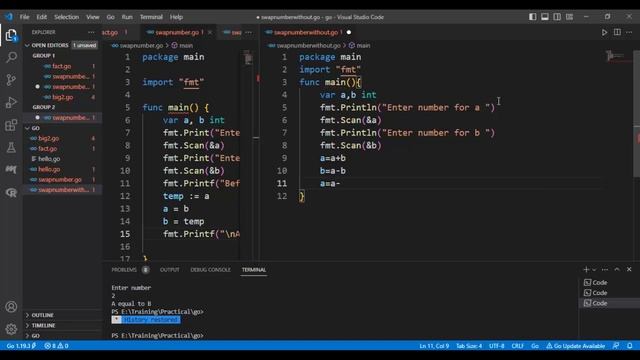The width and height of the screenshot is (640, 360).
Task: Open the Help menu
Action: pos(176,17)
